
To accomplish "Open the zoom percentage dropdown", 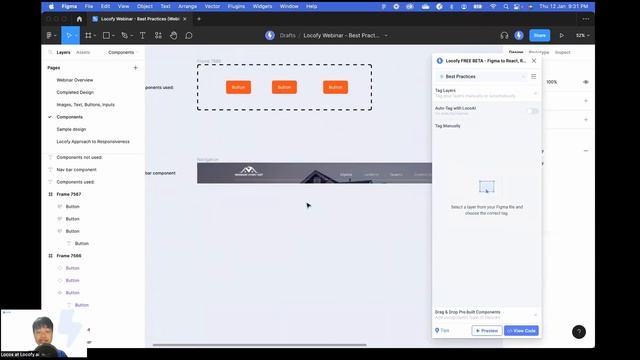I will click(x=582, y=36).
